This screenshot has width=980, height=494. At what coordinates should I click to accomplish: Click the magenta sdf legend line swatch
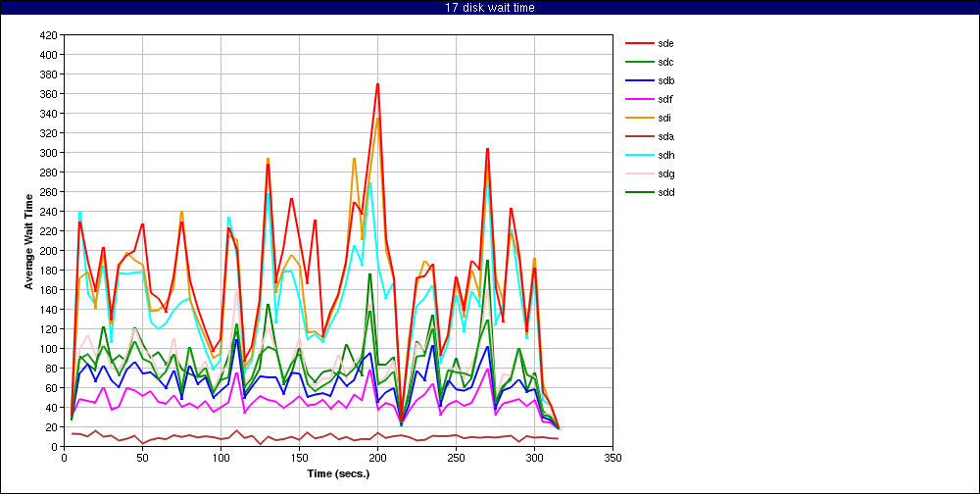pyautogui.click(x=639, y=99)
